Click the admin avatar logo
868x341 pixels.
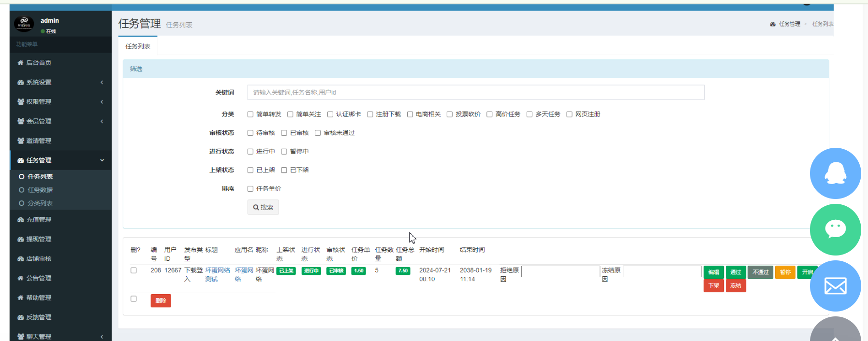pyautogui.click(x=24, y=23)
